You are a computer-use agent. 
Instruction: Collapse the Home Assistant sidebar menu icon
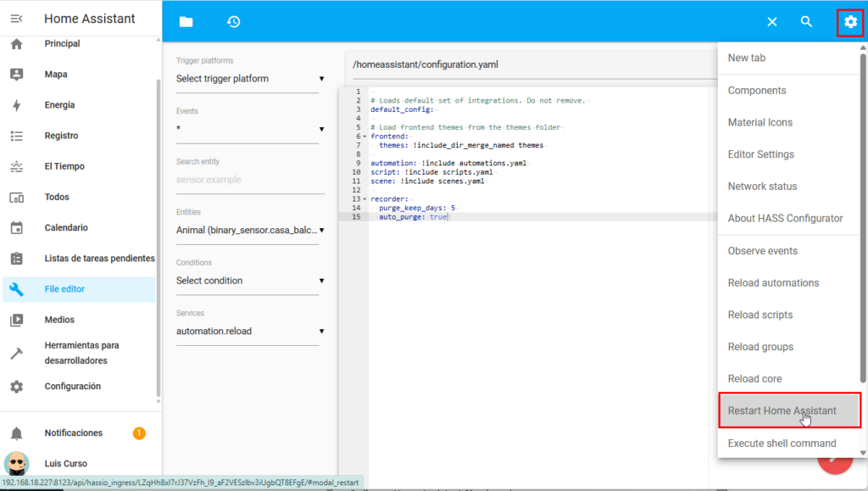[17, 19]
